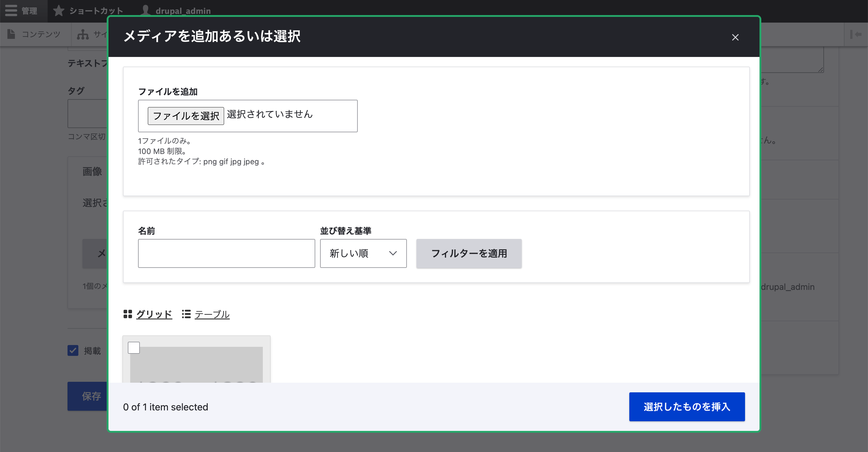Viewport: 868px width, 452px height.
Task: Focus the 名前 filter text field
Action: coord(226,253)
